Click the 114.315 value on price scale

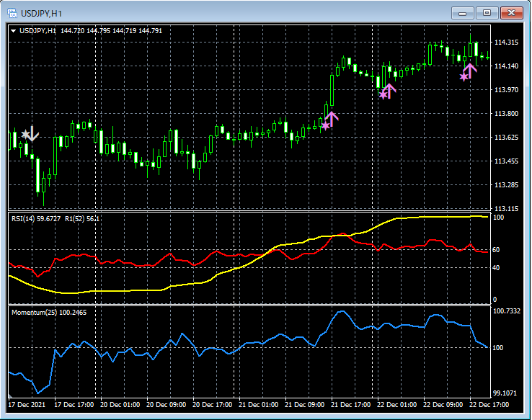coord(506,43)
